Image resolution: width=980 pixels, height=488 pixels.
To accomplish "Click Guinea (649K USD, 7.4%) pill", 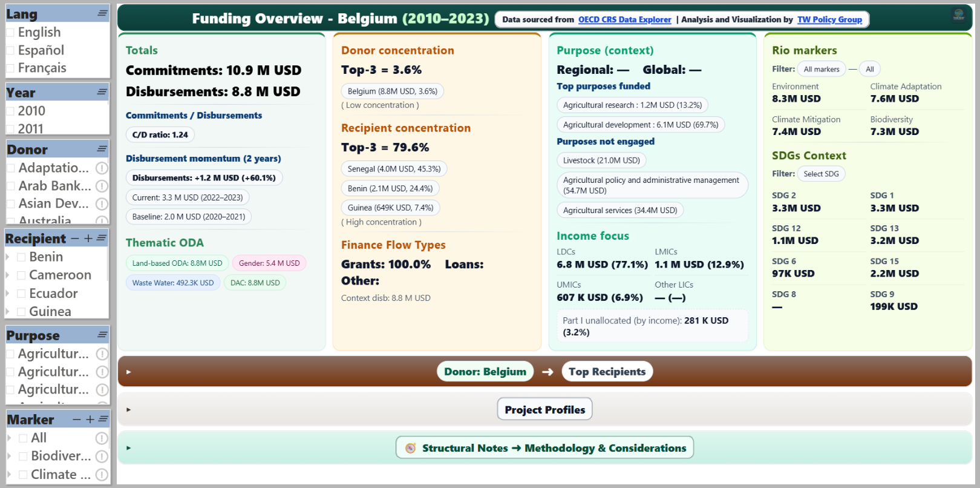I will 391,208.
